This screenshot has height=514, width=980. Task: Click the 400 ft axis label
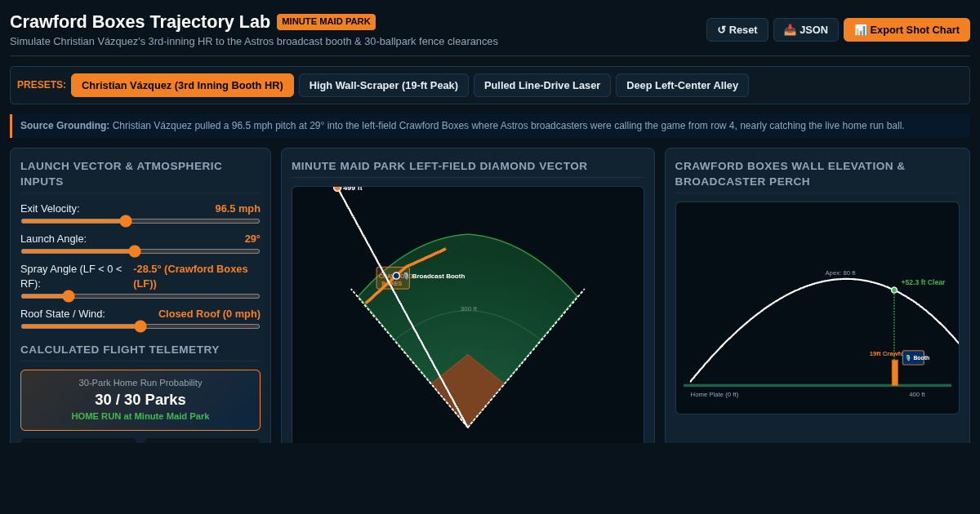point(917,395)
